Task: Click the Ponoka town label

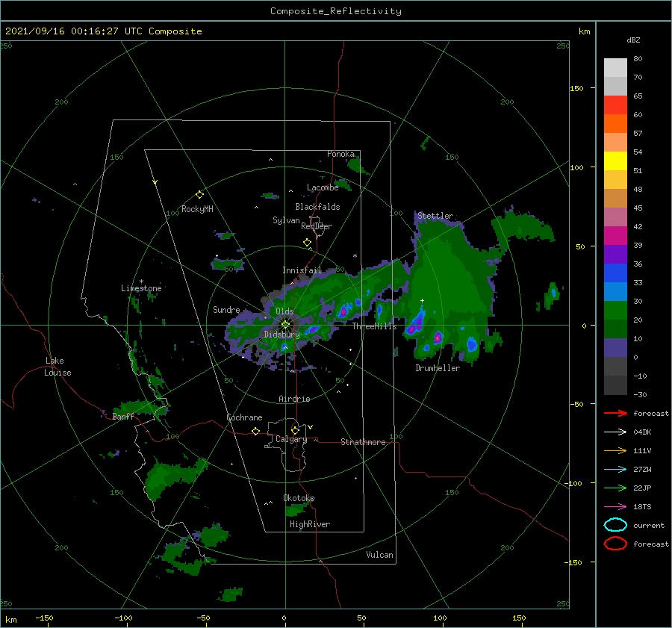Action: (x=340, y=154)
